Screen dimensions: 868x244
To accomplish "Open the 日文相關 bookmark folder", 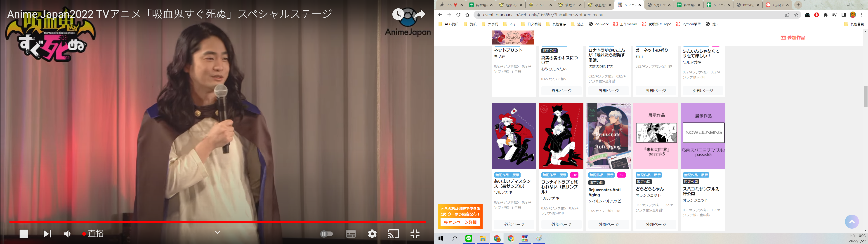I will [x=531, y=24].
